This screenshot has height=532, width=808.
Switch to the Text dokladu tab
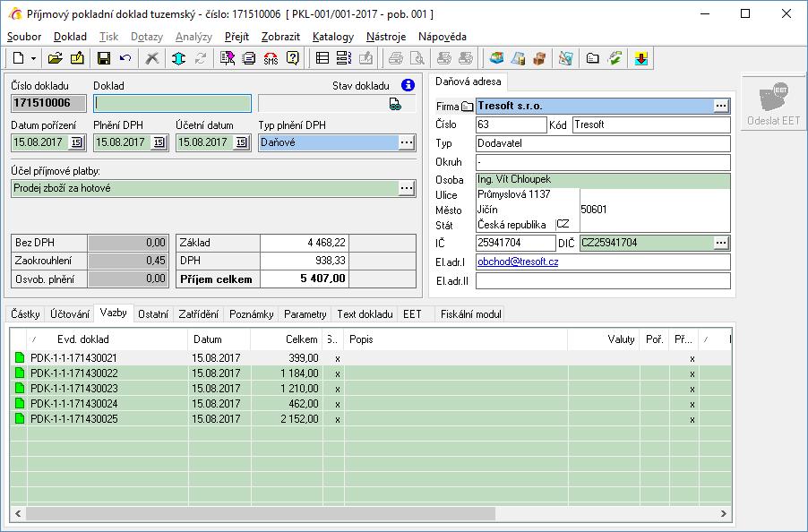click(365, 314)
